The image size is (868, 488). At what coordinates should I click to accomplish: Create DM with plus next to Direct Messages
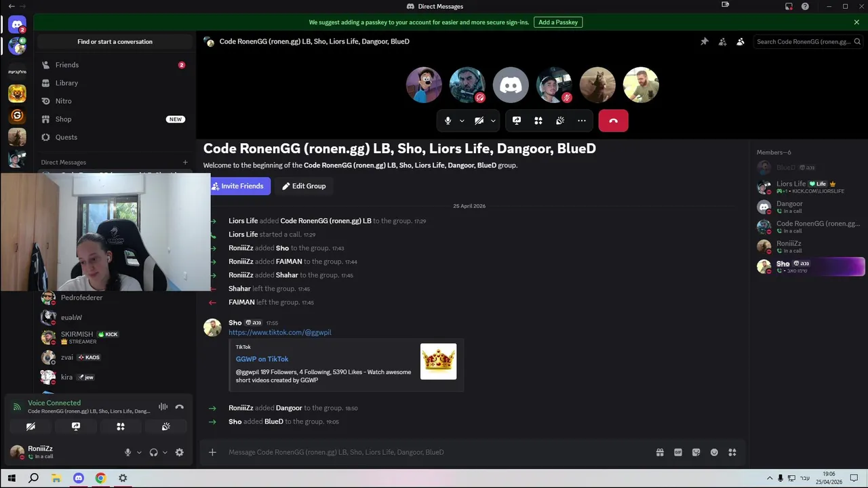(185, 162)
